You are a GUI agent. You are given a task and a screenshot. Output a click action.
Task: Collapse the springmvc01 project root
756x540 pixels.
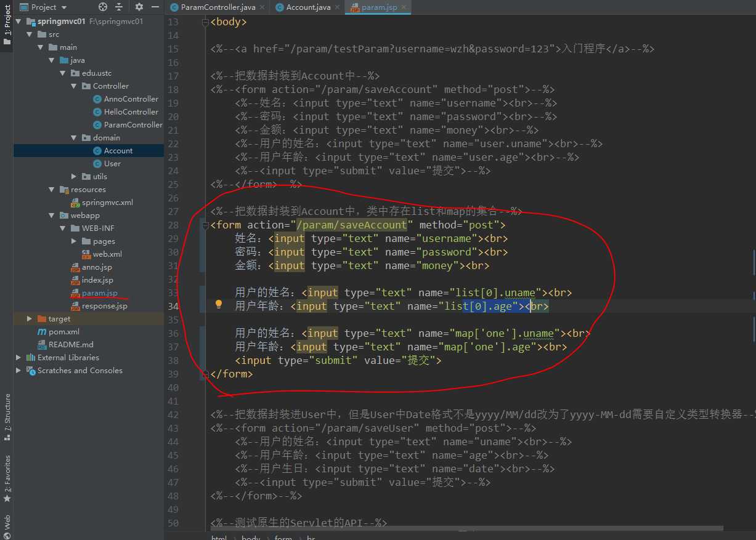[x=18, y=21]
